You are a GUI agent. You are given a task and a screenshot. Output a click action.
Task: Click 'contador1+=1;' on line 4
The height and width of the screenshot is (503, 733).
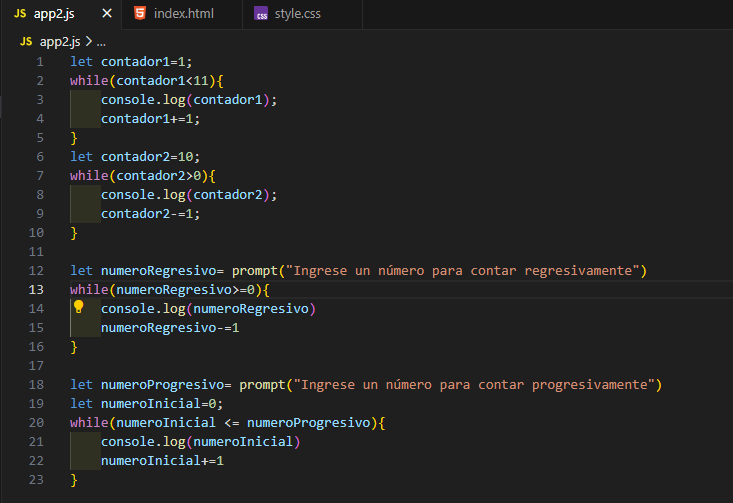pyautogui.click(x=151, y=119)
